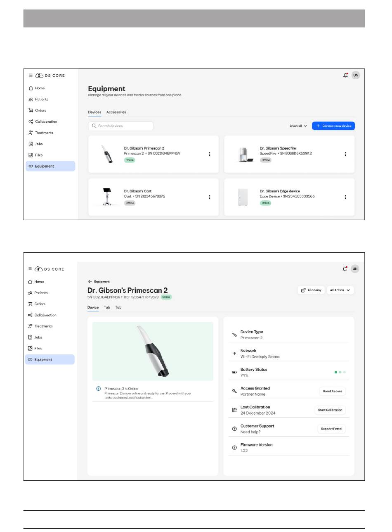
Task: Click the Online badge next to REF 12354717879879
Action: pyautogui.click(x=166, y=297)
